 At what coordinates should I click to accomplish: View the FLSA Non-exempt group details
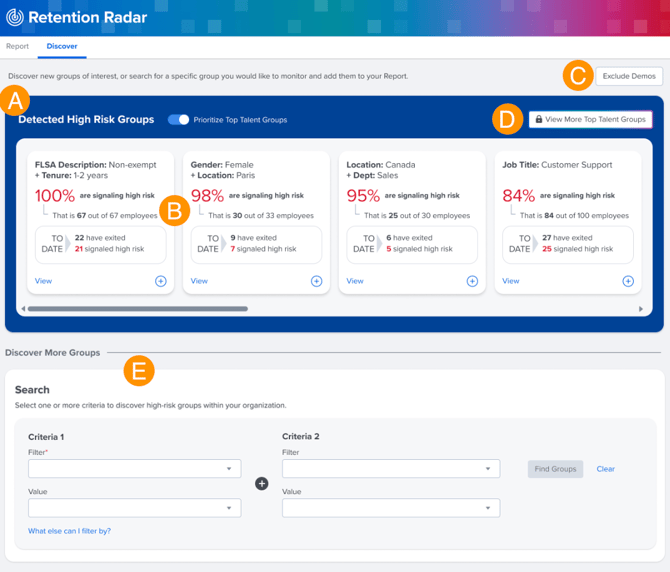43,281
